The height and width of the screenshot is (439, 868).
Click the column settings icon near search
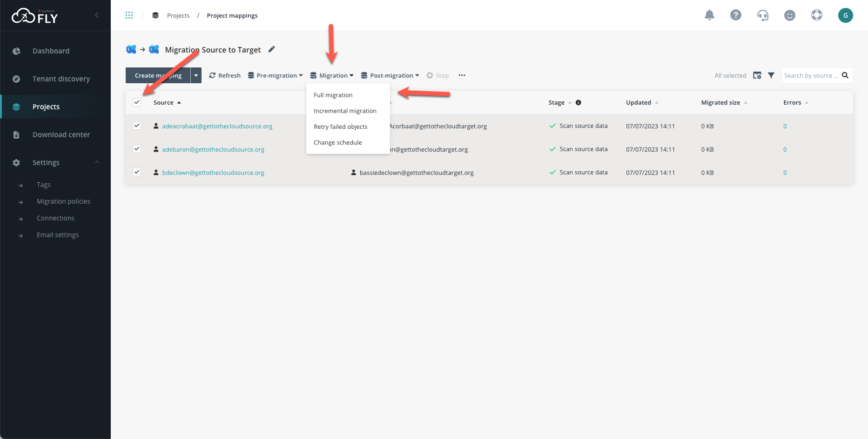pos(757,75)
